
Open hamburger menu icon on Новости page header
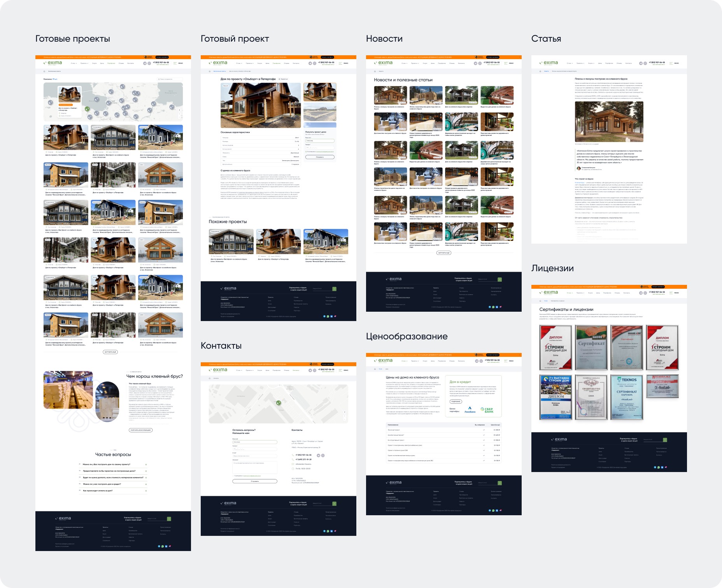[506, 63]
